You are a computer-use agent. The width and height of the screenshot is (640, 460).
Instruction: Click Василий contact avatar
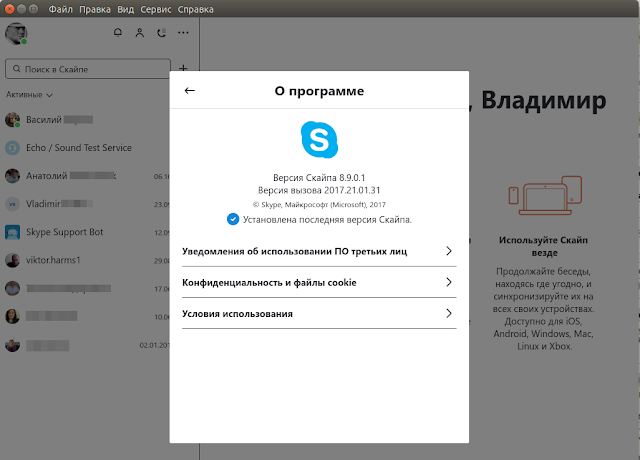point(12,120)
